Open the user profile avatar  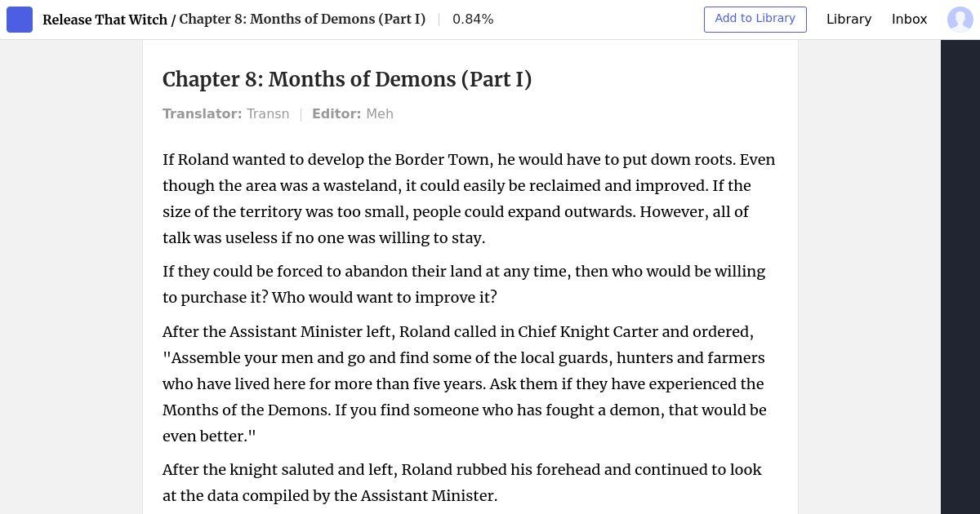click(x=960, y=20)
